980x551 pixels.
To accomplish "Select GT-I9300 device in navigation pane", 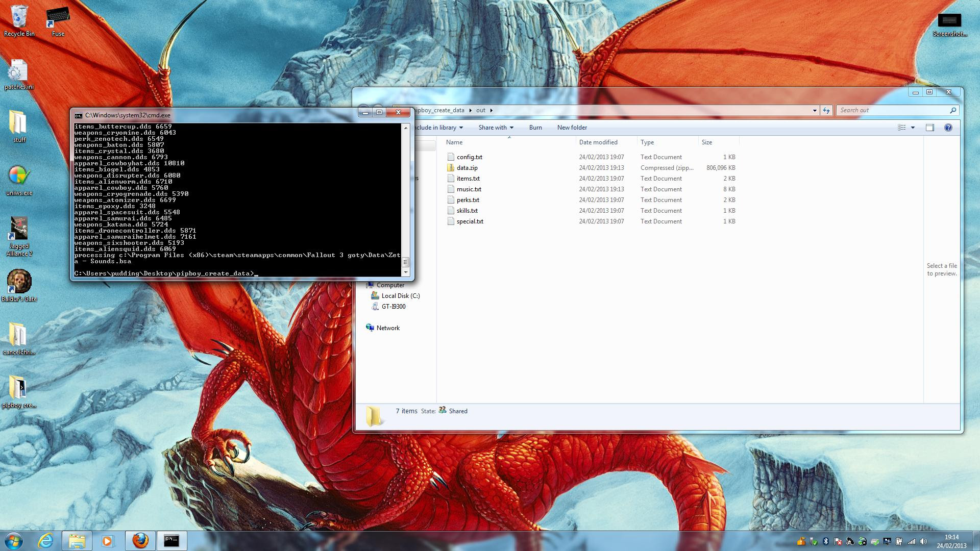I will pyautogui.click(x=388, y=307).
